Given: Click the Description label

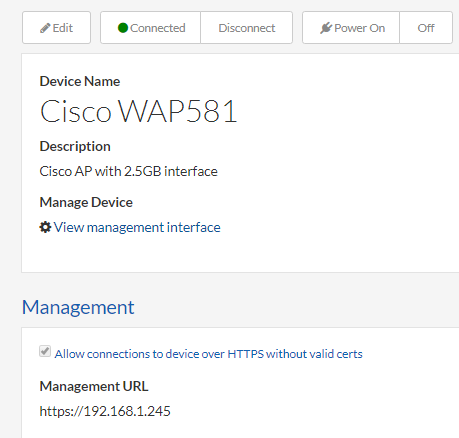Looking at the screenshot, I should point(75,146).
